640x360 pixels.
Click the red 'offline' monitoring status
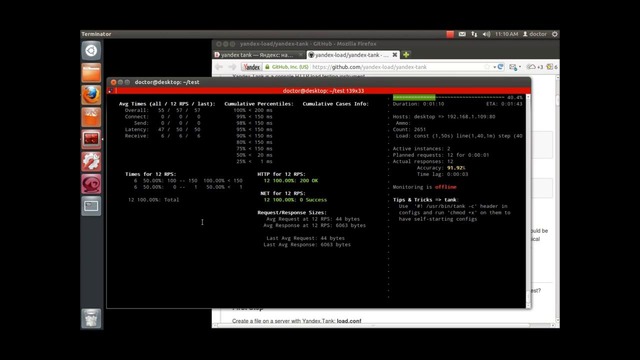[445, 187]
